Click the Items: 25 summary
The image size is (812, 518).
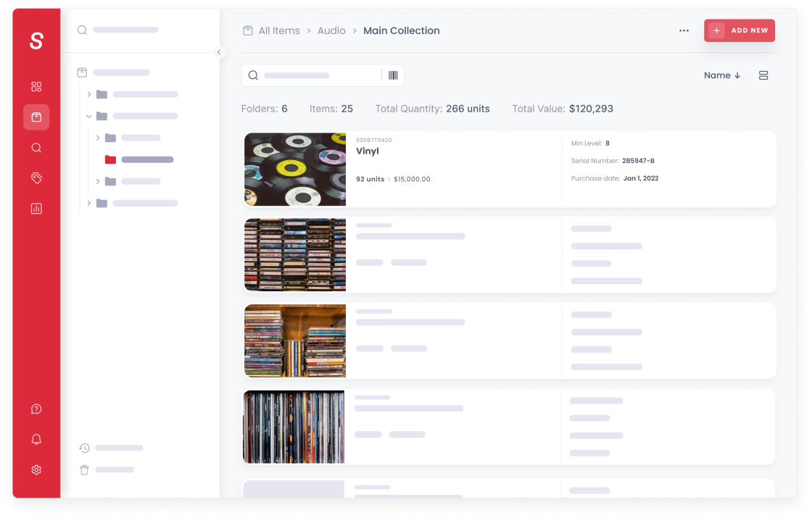pos(331,109)
